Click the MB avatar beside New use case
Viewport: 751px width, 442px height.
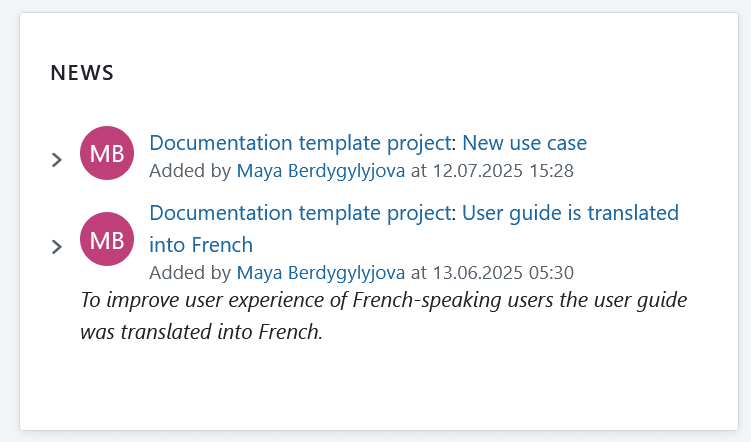click(107, 154)
